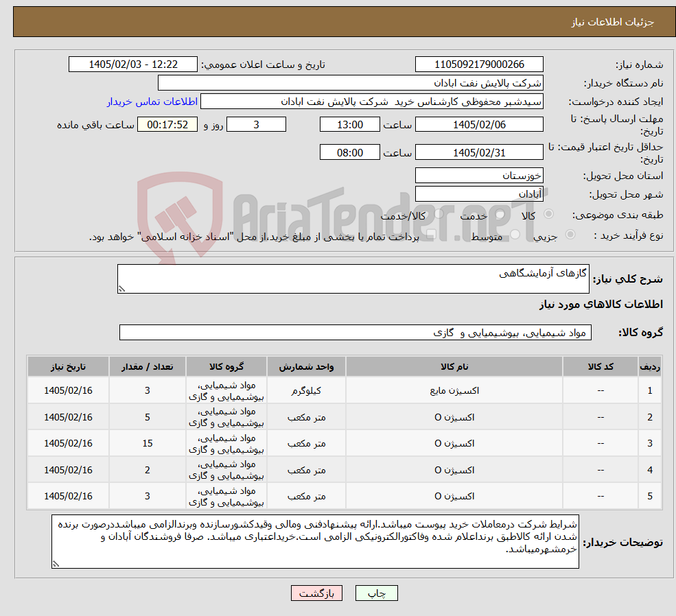This screenshot has height=616, width=676.
Task: Click the گروه کالا column header
Action: pyautogui.click(x=226, y=366)
